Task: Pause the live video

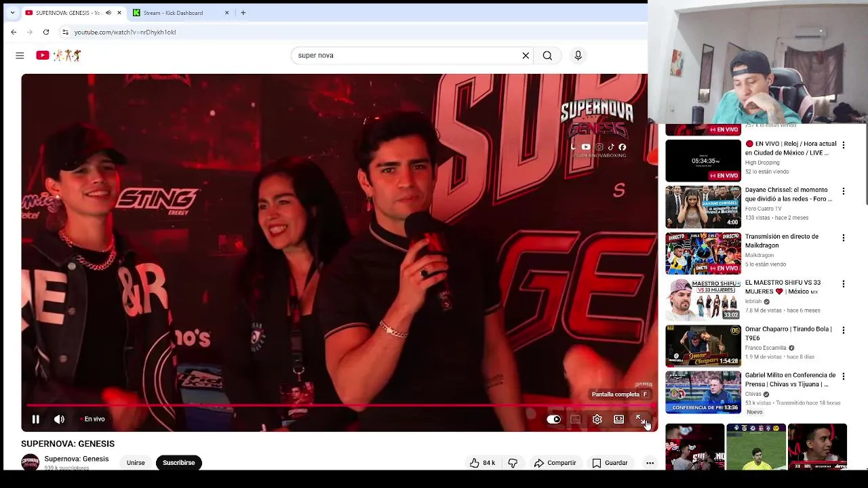Action: pyautogui.click(x=35, y=420)
